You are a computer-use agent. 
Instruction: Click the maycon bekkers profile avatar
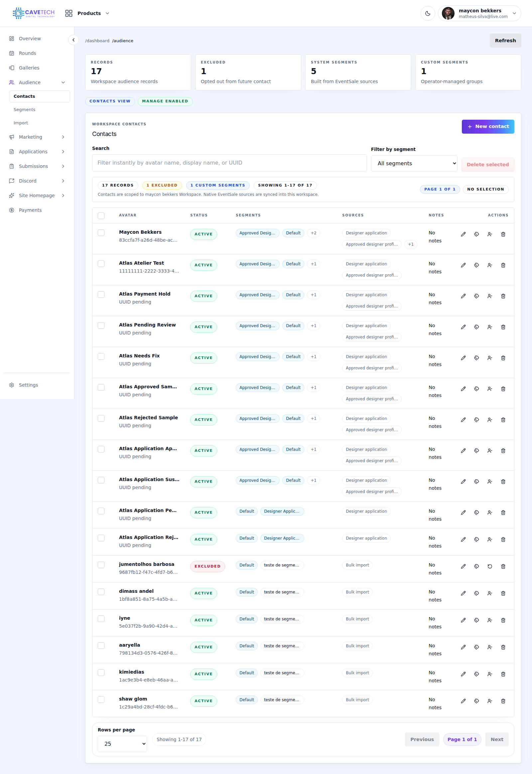[x=448, y=13]
